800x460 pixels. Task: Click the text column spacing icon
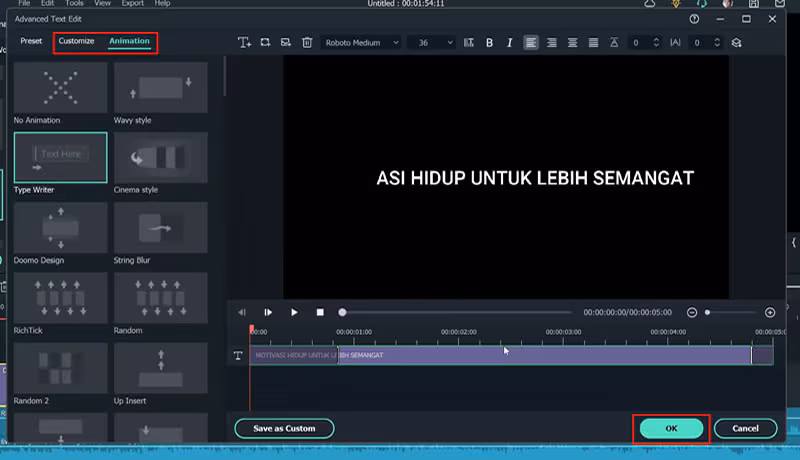click(468, 43)
